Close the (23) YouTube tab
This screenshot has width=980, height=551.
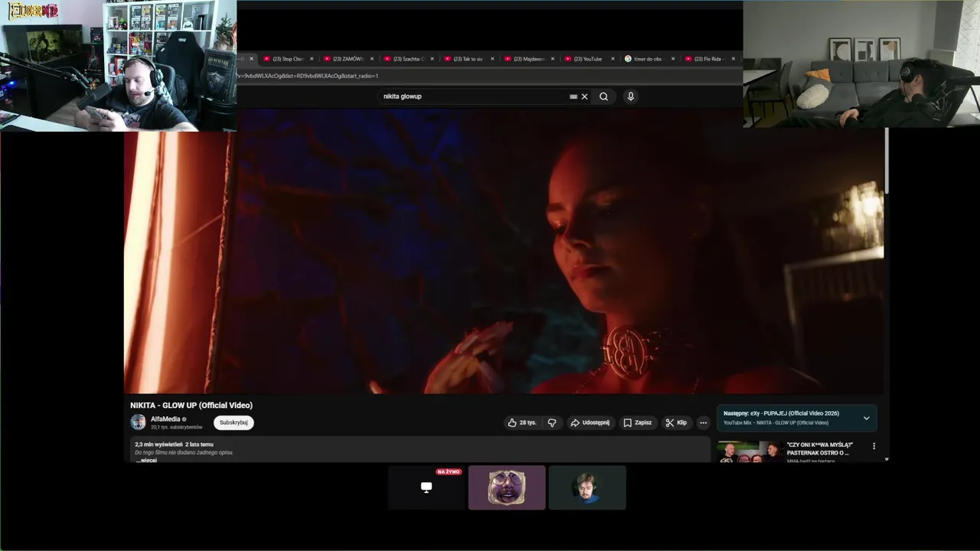click(612, 59)
